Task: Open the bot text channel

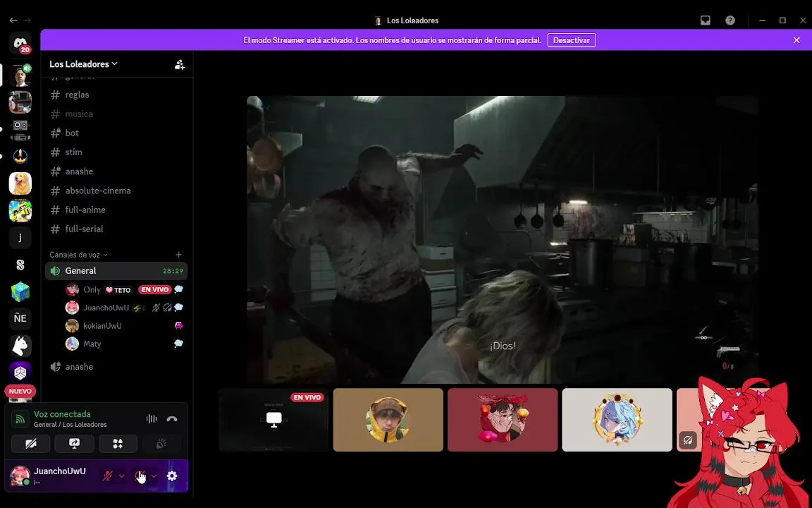Action: (x=116, y=133)
